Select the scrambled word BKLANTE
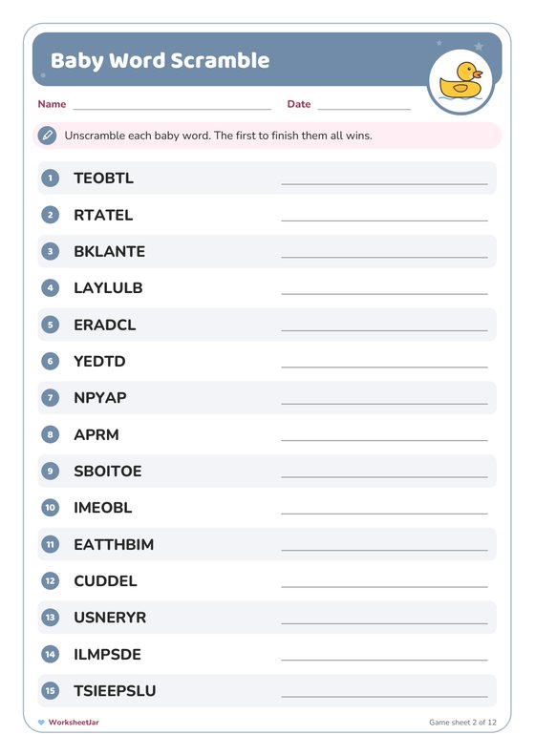This screenshot has height=756, width=535. point(110,252)
